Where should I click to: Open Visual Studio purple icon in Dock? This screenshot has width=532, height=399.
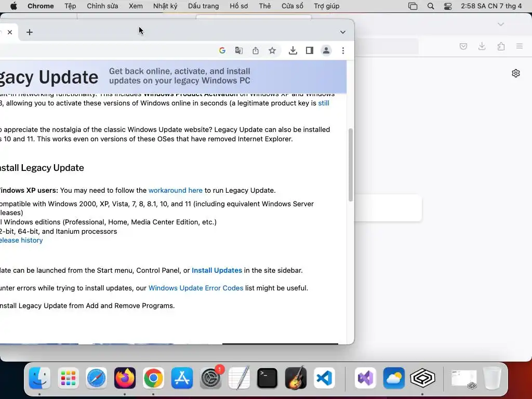tap(365, 378)
